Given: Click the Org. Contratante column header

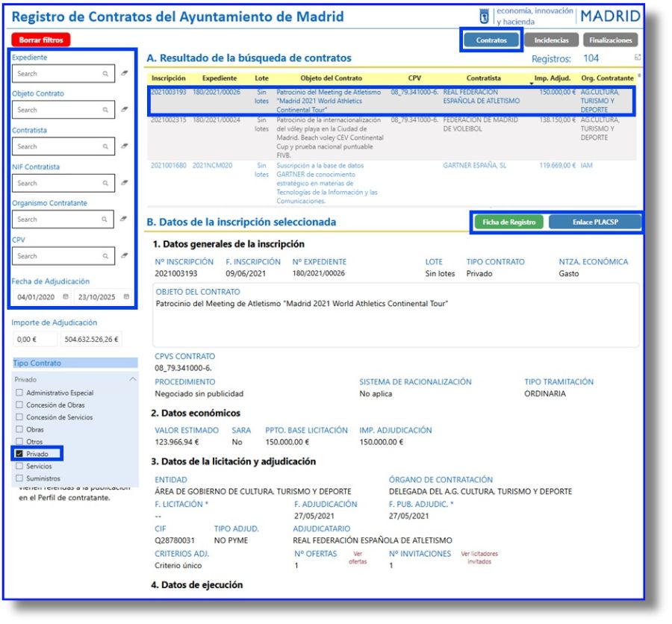Looking at the screenshot, I should [607, 78].
